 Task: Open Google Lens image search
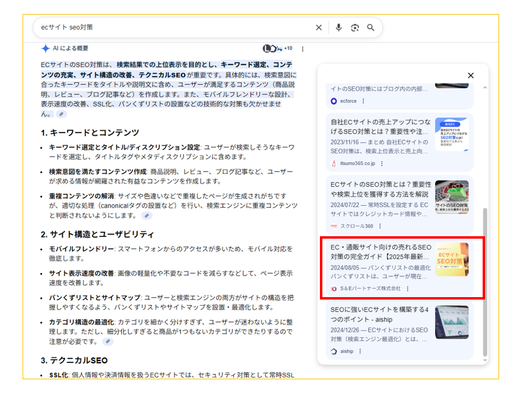click(355, 27)
